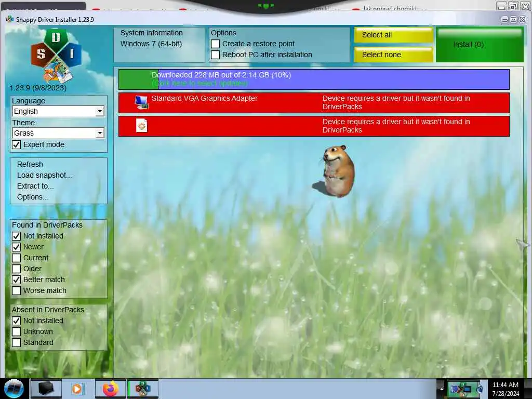Check the Unknown filter
Viewport: 532px width, 399px height.
click(16, 331)
